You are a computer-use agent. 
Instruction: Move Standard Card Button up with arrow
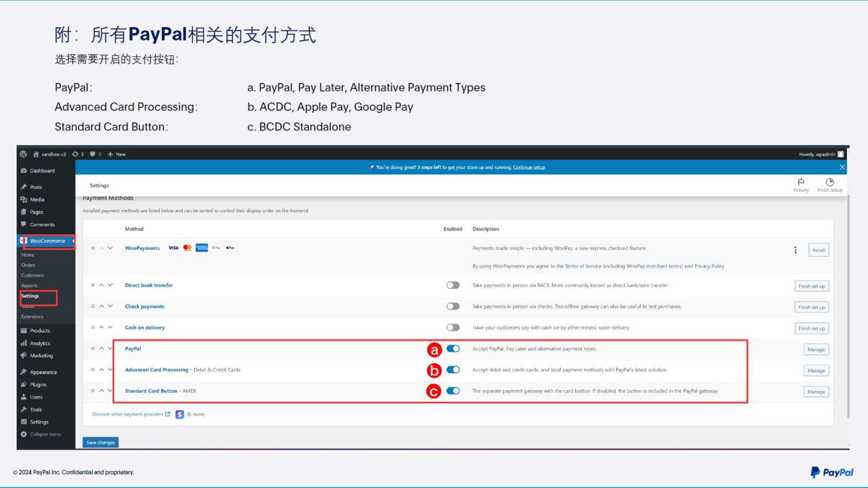(101, 391)
